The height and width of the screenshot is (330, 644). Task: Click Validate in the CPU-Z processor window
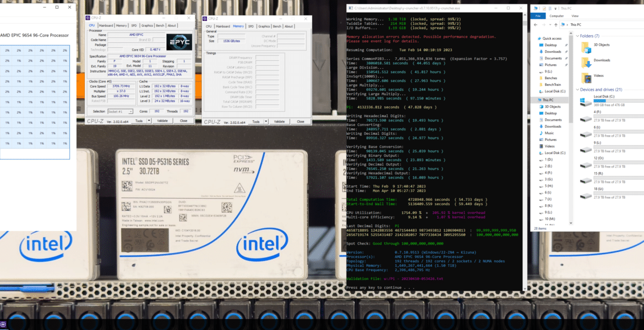[x=162, y=120]
